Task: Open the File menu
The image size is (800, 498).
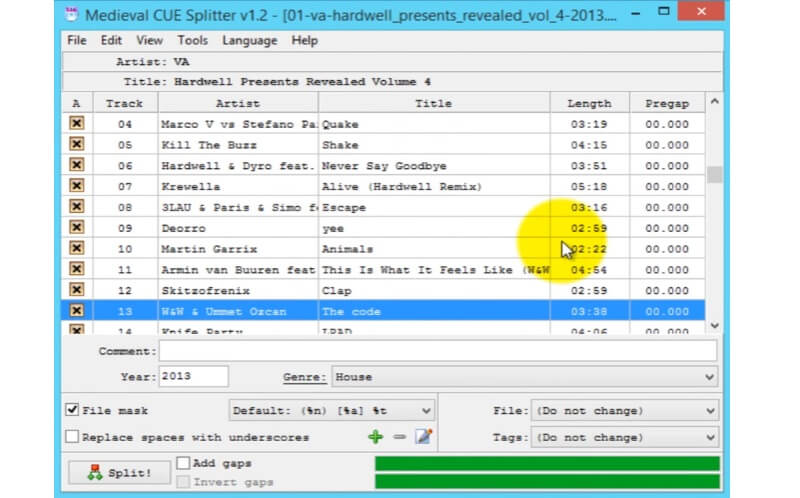Action: pos(77,40)
